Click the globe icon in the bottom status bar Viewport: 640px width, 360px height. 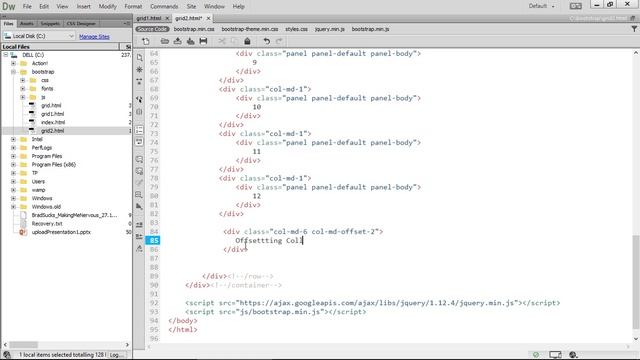point(573,355)
